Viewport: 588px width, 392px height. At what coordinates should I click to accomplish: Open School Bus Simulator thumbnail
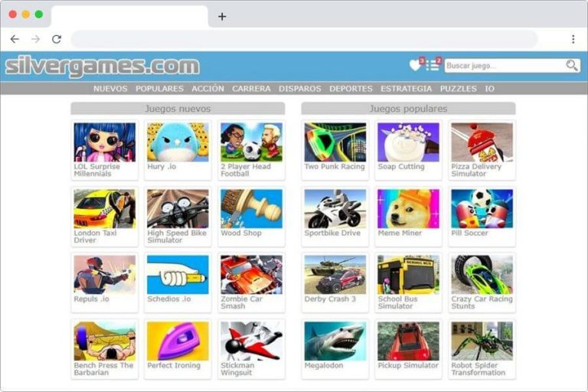408,275
